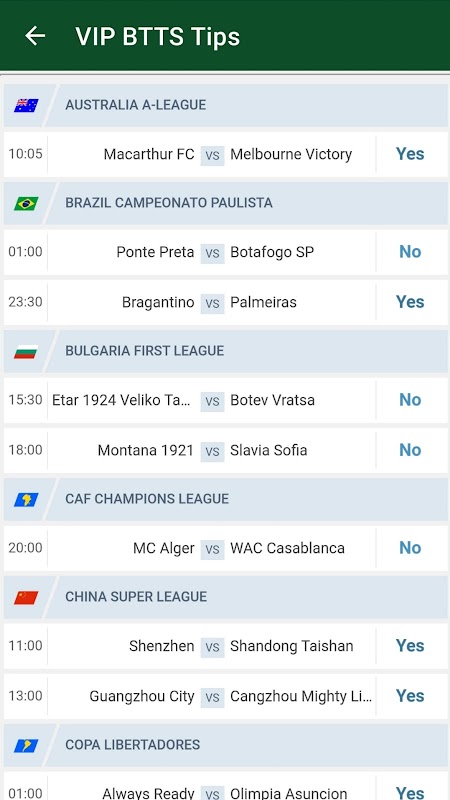Tap the back arrow icon
The height and width of the screenshot is (800, 450).
point(35,36)
